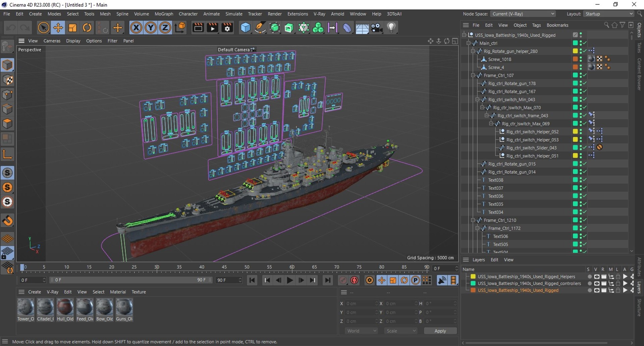Collapse Rig_Rotate_gun_helper_280 node
This screenshot has width=644, height=346.
click(473, 51)
